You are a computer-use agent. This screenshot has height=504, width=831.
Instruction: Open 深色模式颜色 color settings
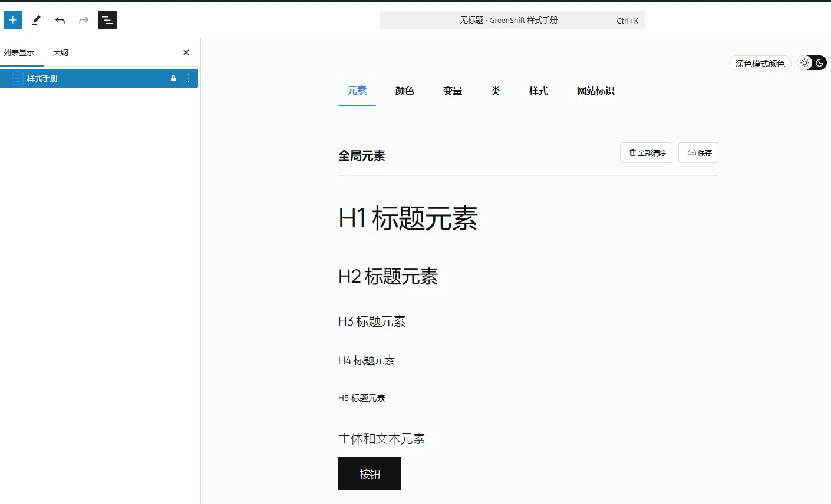coord(760,63)
